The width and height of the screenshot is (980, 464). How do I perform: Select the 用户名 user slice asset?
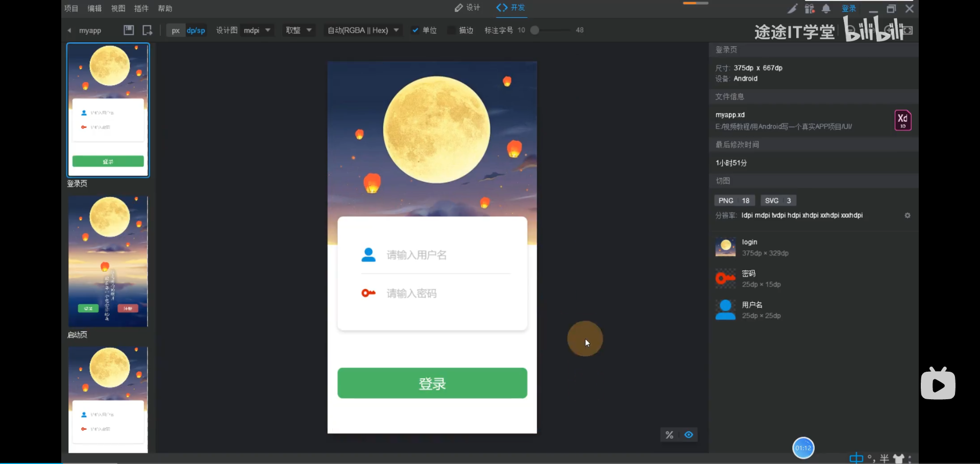[725, 310]
